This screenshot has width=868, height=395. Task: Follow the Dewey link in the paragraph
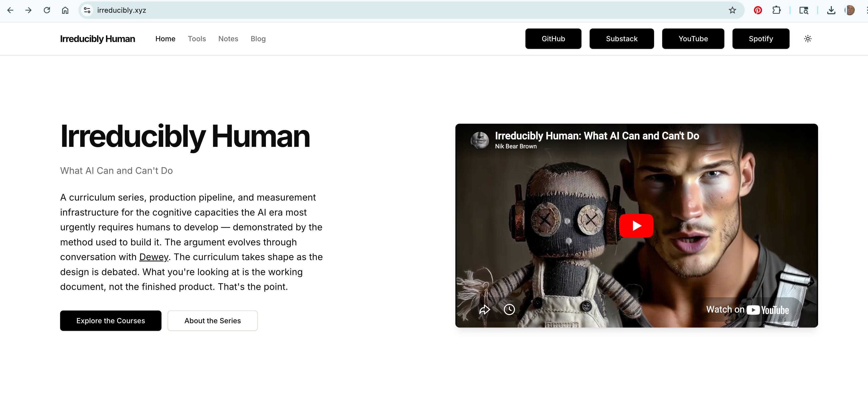click(154, 257)
